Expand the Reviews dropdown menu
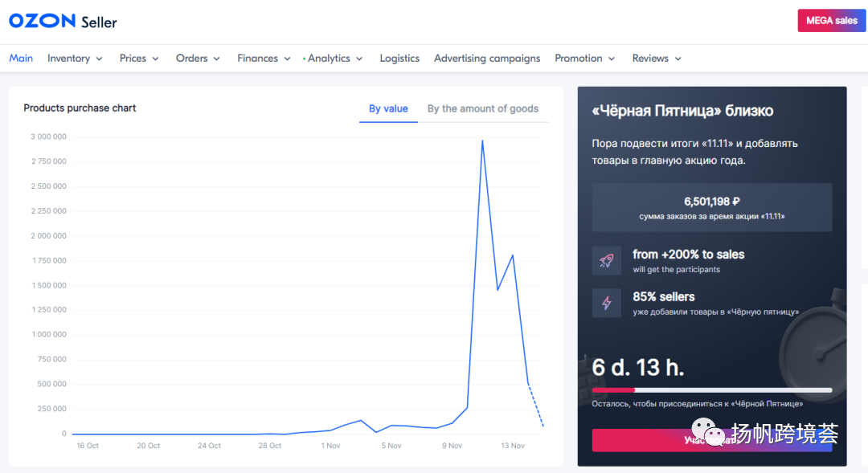The image size is (868, 473). (x=657, y=58)
